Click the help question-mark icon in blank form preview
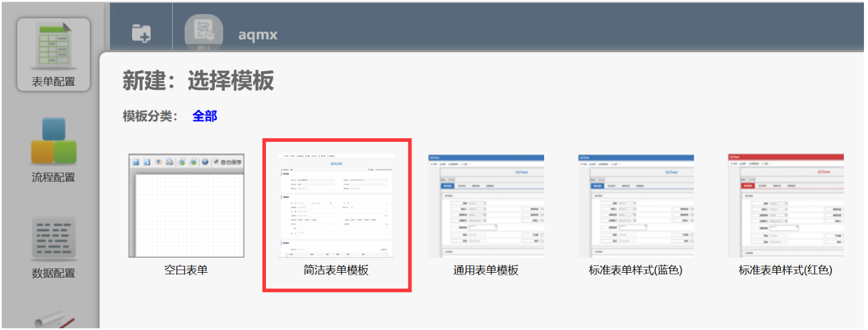868x330 pixels. pyautogui.click(x=205, y=162)
